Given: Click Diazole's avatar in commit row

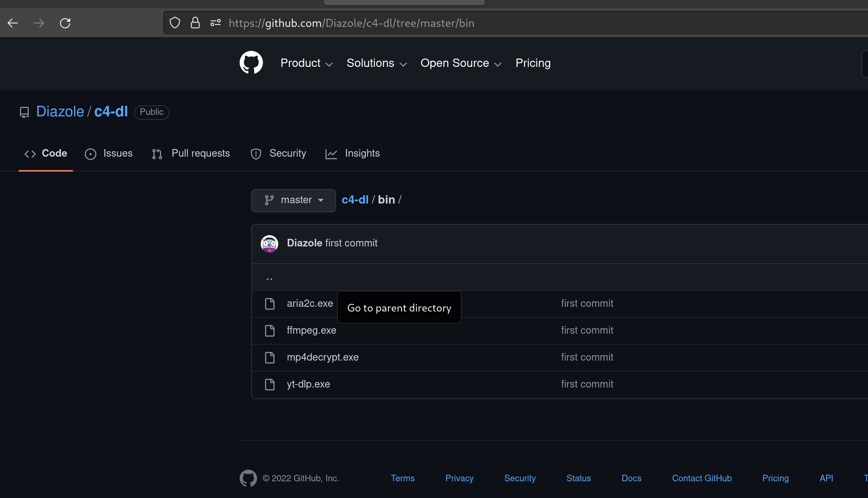Looking at the screenshot, I should [x=269, y=243].
